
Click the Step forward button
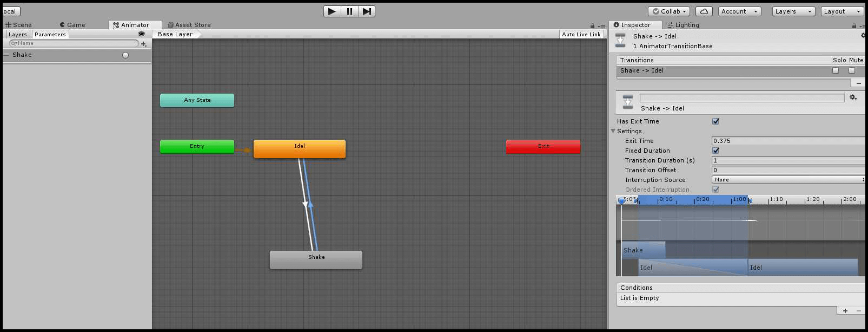367,11
